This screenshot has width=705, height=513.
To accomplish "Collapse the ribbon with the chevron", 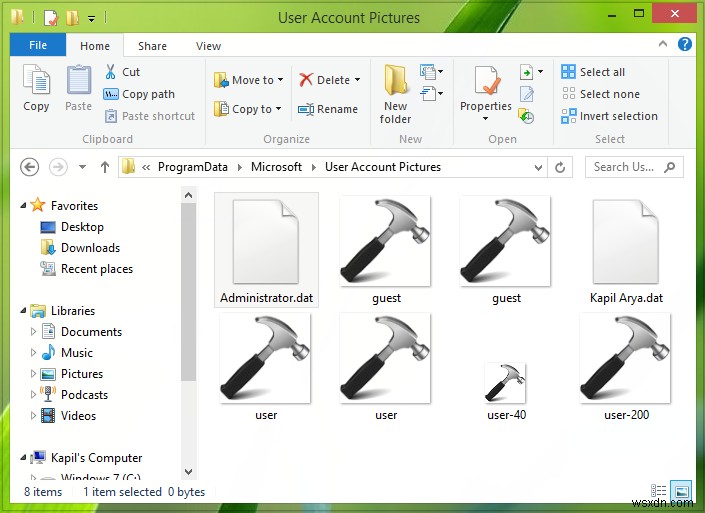I will pos(663,44).
